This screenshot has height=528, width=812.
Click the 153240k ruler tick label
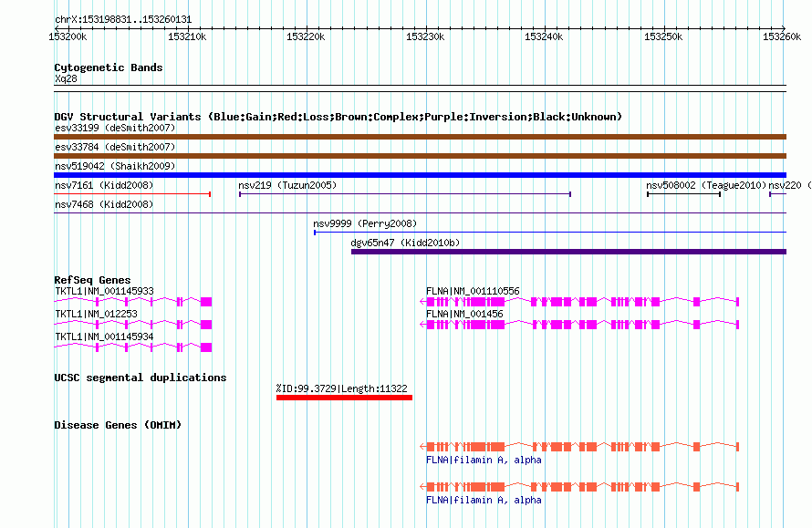tap(544, 36)
